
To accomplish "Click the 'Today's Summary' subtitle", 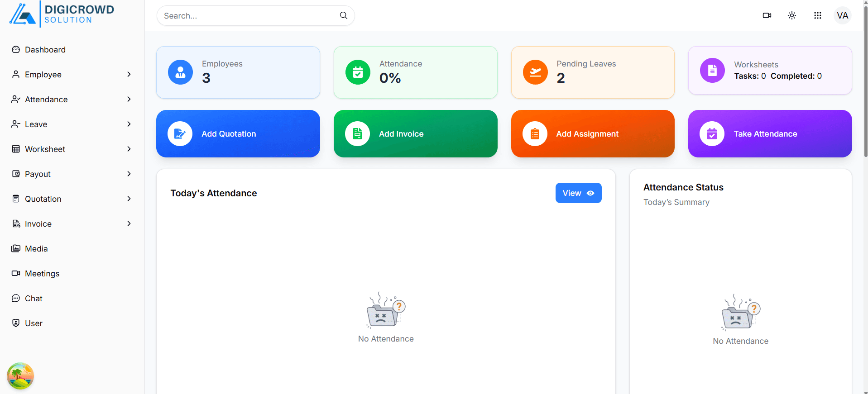I will [676, 202].
